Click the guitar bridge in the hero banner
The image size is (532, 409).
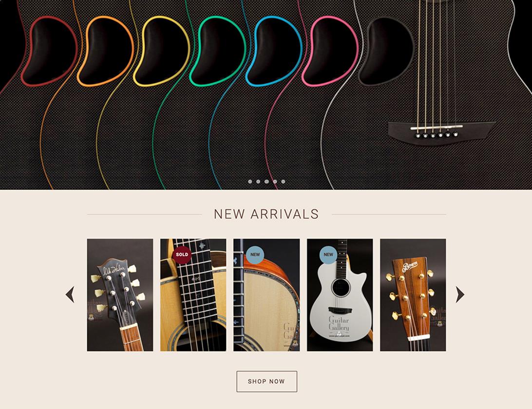click(441, 132)
